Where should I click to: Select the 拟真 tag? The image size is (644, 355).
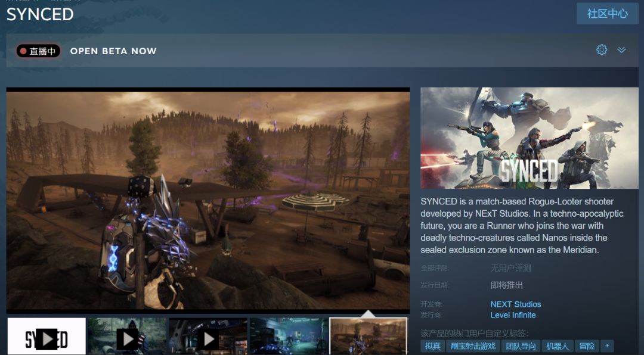click(432, 346)
